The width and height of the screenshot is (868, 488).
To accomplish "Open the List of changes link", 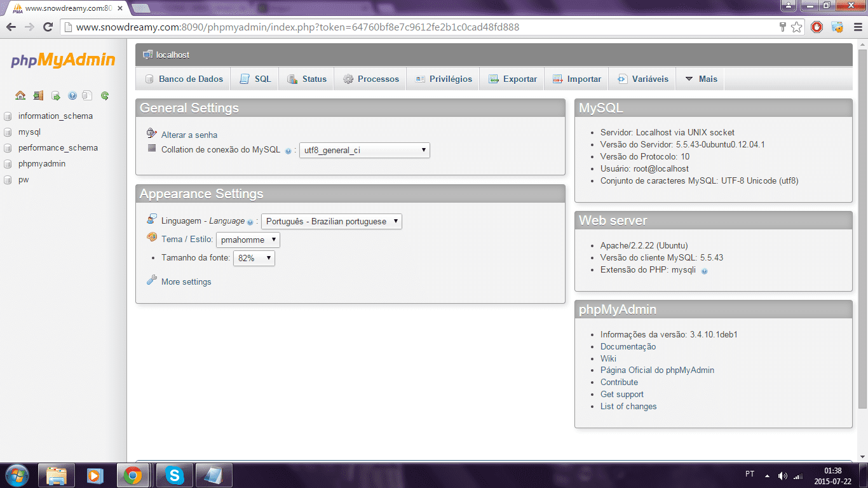I will 628,406.
